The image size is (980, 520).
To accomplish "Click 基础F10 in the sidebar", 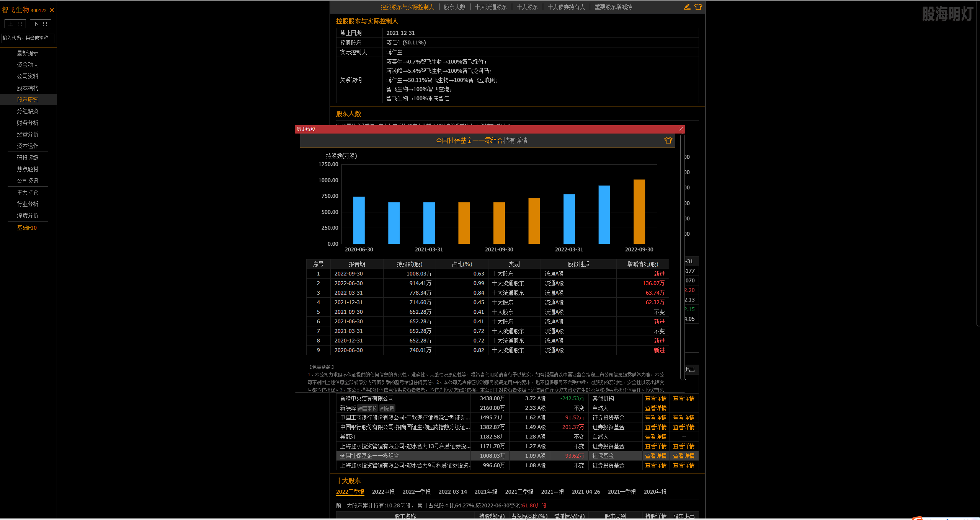I will [x=27, y=228].
